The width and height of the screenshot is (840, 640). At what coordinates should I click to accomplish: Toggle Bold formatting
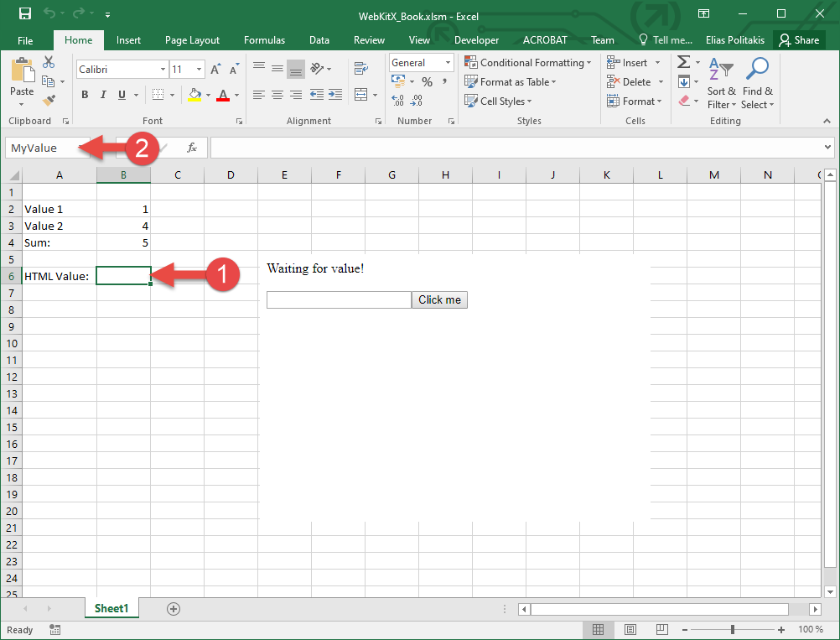click(x=85, y=95)
